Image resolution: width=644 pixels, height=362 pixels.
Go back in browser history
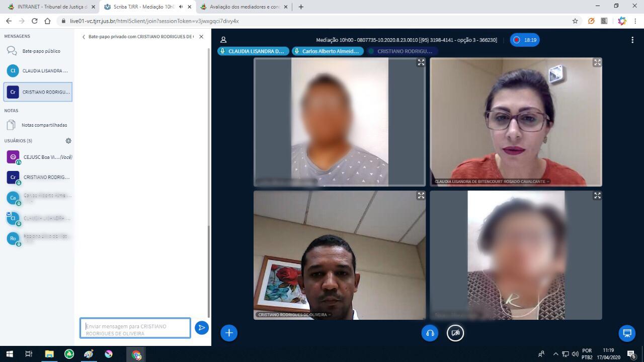tap(9, 21)
